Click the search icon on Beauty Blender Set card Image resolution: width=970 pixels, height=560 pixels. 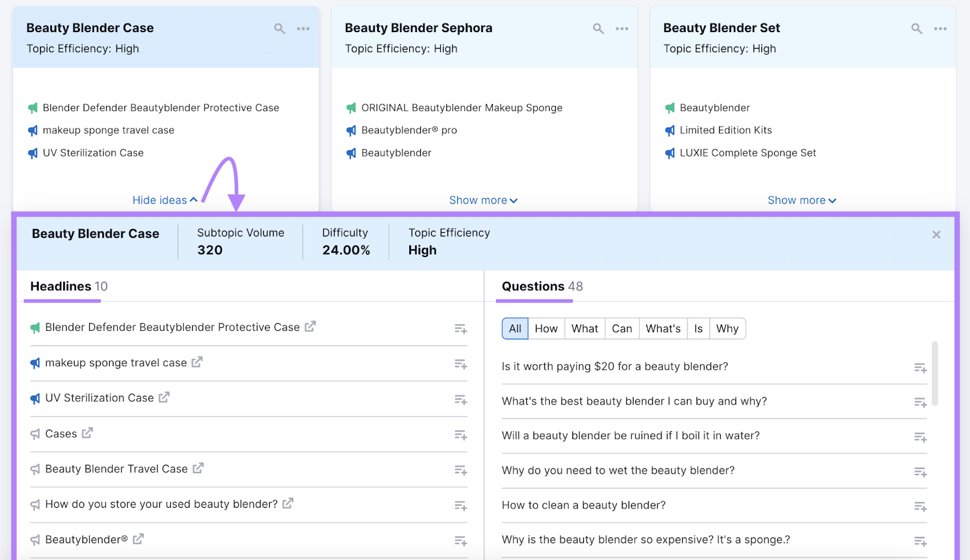[915, 28]
